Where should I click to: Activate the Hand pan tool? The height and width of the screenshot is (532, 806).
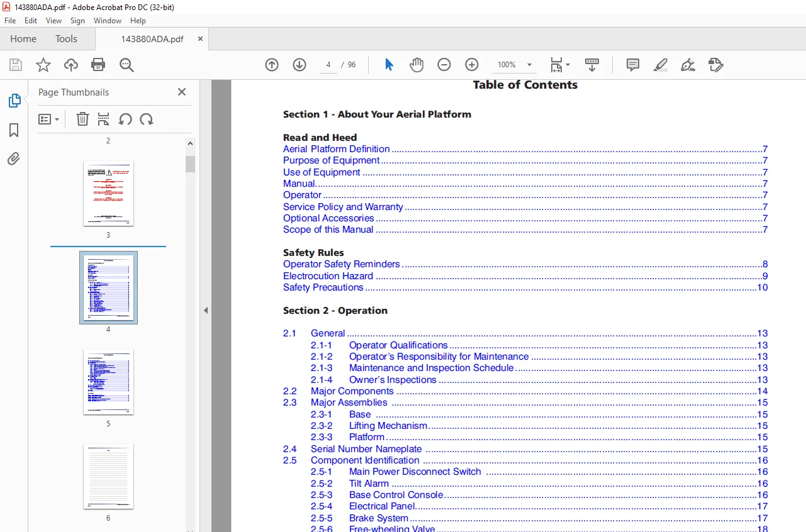pyautogui.click(x=417, y=65)
